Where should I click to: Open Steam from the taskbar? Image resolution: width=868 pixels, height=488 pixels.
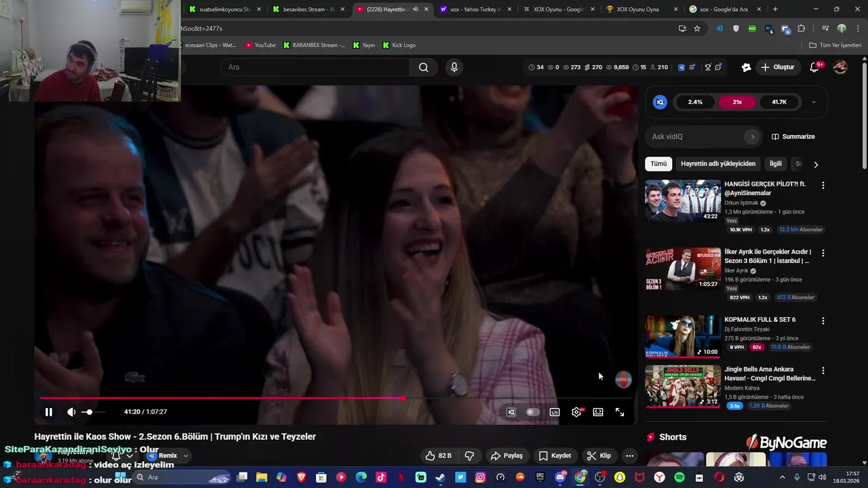441,477
